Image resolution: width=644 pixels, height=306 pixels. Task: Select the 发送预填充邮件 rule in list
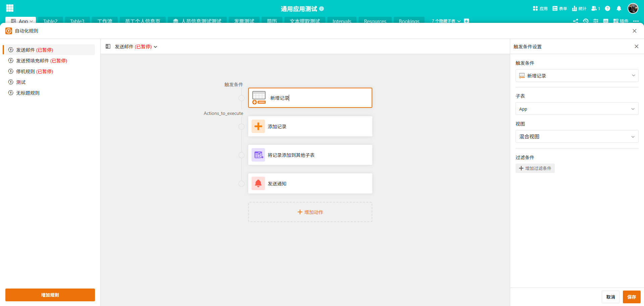[42, 61]
